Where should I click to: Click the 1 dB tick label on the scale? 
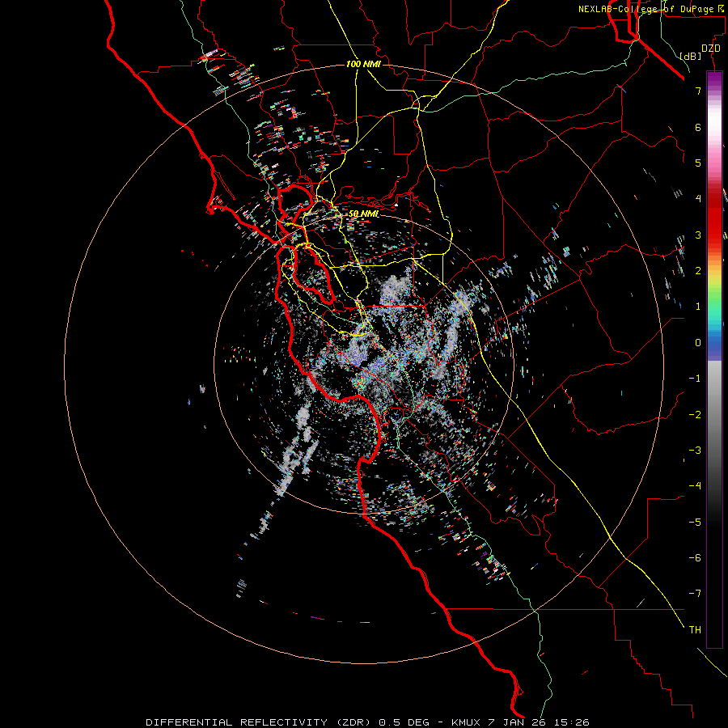pyautogui.click(x=698, y=307)
